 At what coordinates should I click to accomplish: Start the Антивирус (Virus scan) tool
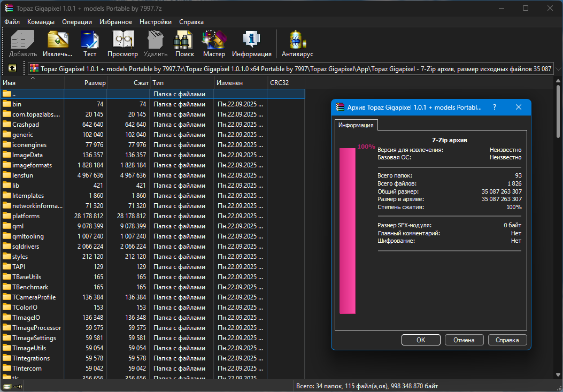click(x=297, y=43)
